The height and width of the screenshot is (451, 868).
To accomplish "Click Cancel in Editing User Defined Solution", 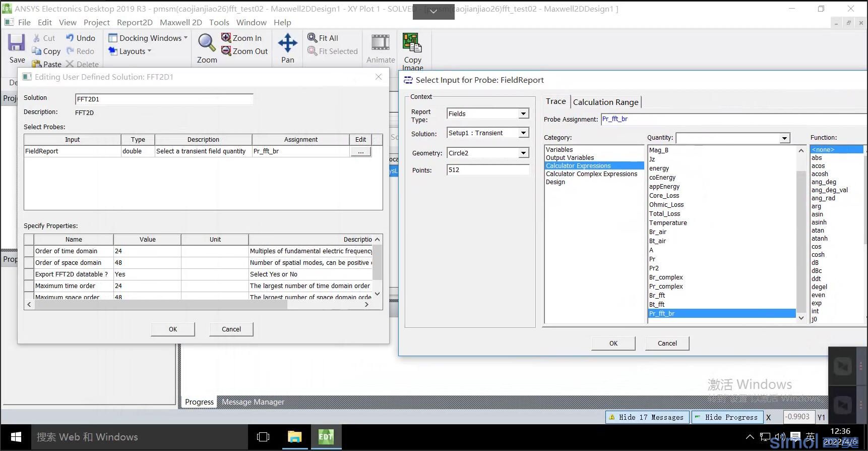I will click(x=231, y=329).
